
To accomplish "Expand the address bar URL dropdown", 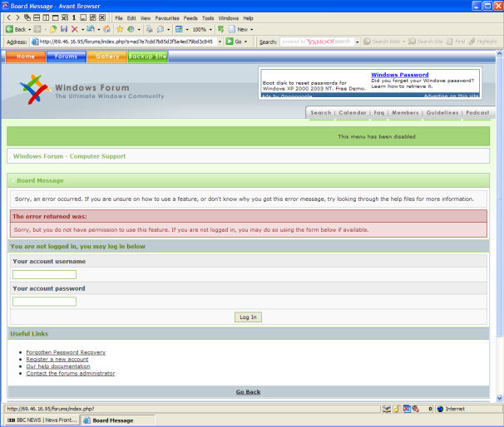I will coord(220,42).
